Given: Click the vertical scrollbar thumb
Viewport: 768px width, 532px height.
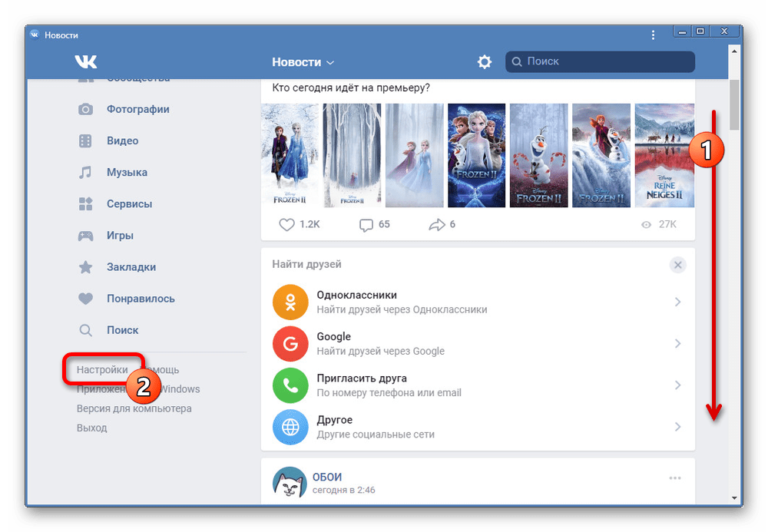Looking at the screenshot, I should 734,104.
